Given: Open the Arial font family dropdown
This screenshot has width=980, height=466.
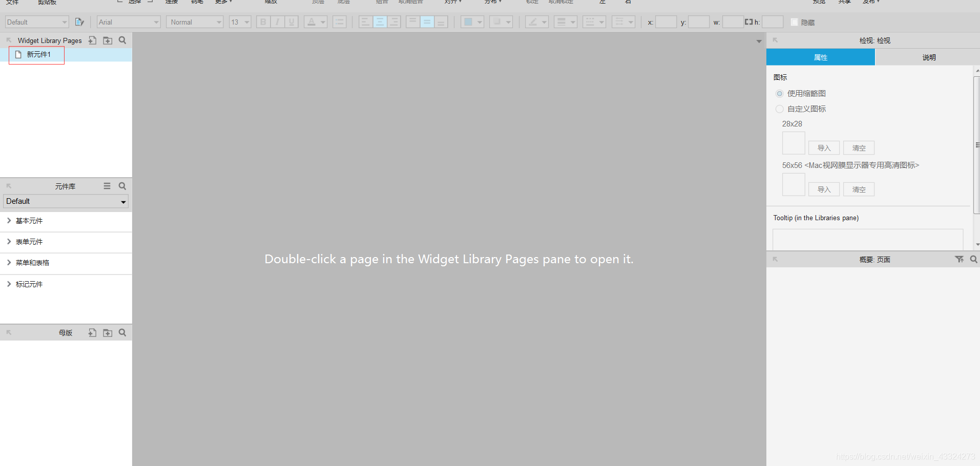Looking at the screenshot, I should tap(129, 22).
